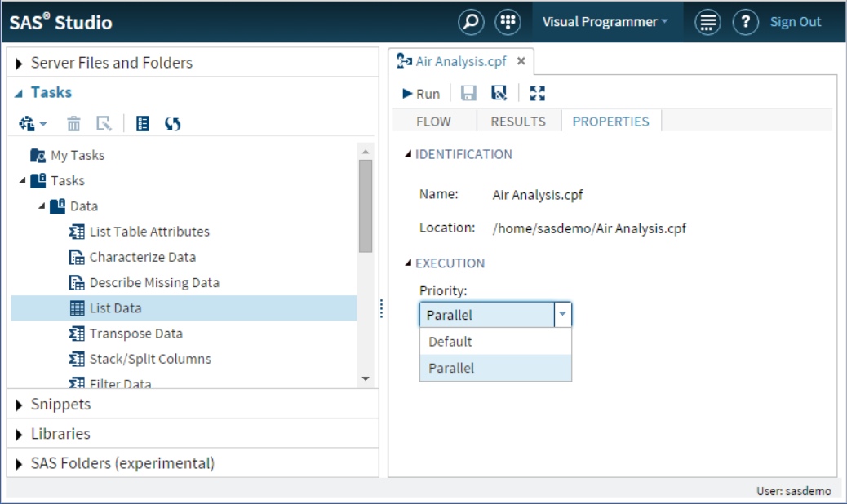Click the refresh icon in Tasks toolbar
Image resolution: width=847 pixels, height=504 pixels.
(172, 124)
